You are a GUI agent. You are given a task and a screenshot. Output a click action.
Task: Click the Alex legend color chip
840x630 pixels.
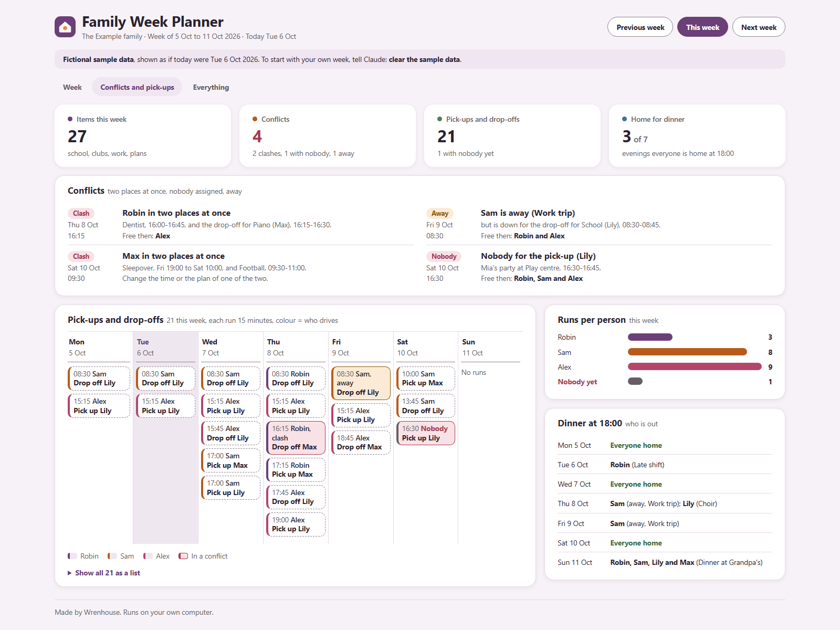[x=148, y=556]
